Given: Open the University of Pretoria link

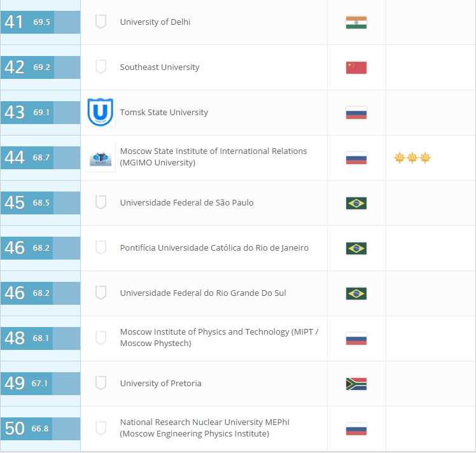Looking at the screenshot, I should [x=160, y=384].
